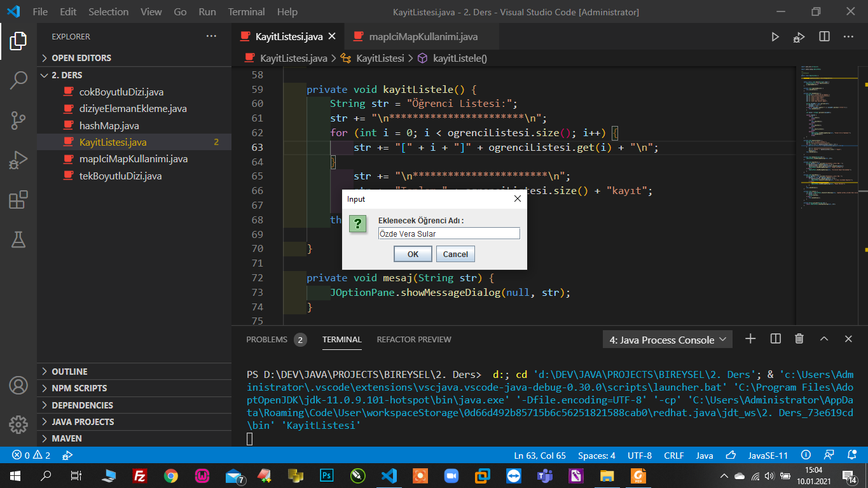Open the Testing flask icon
Image resolution: width=868 pixels, height=488 pixels.
[x=18, y=239]
